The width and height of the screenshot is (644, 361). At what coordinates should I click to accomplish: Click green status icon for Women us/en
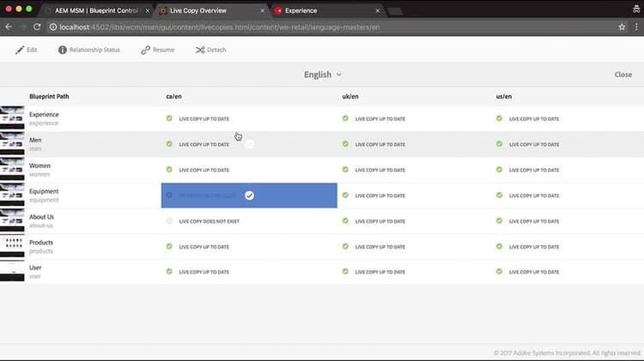coord(499,170)
